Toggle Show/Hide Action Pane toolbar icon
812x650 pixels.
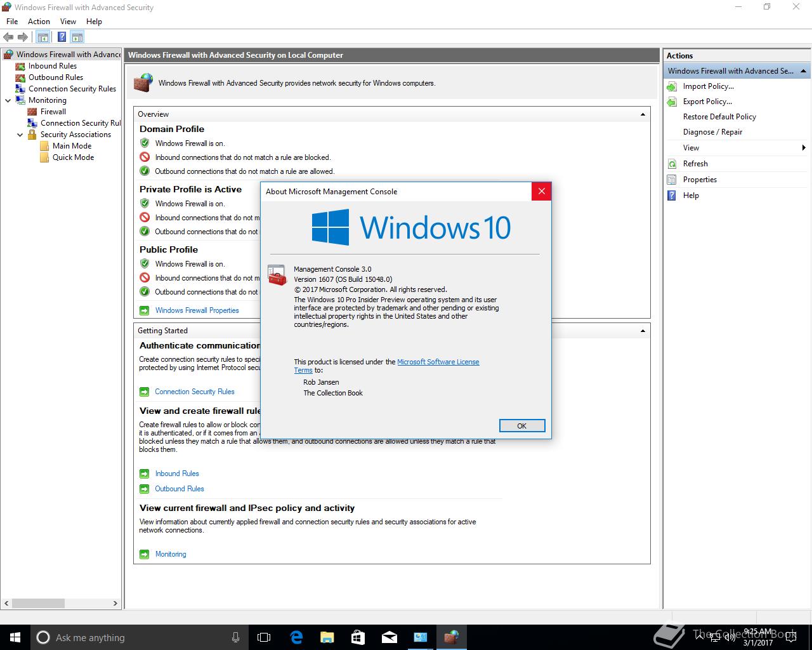coord(77,37)
